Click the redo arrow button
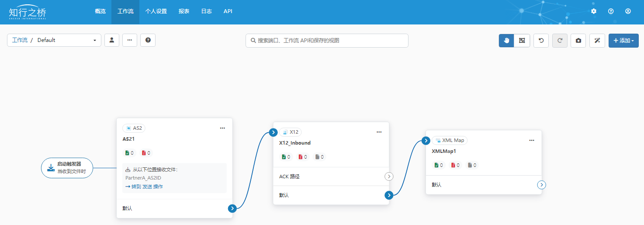The height and width of the screenshot is (225, 644). pos(560,41)
